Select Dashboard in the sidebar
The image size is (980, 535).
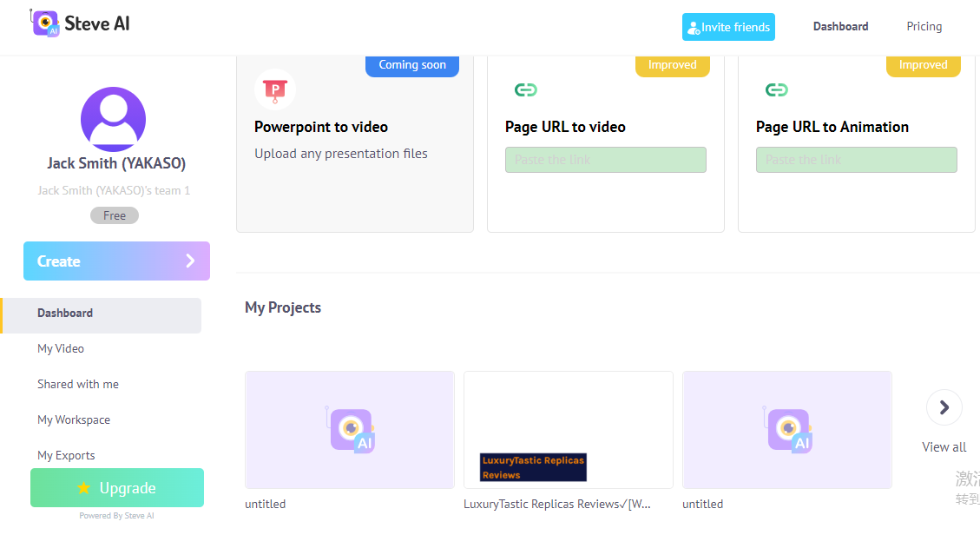102,315
